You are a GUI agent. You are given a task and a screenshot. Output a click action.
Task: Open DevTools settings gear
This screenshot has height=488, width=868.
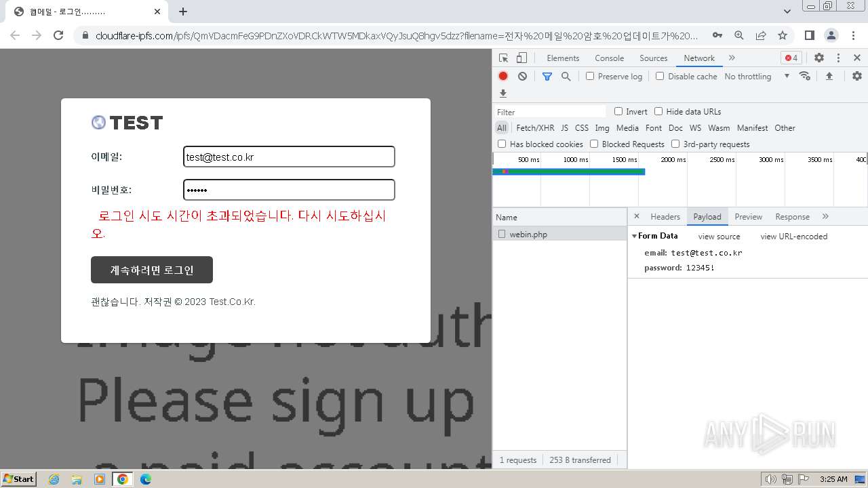(x=818, y=58)
